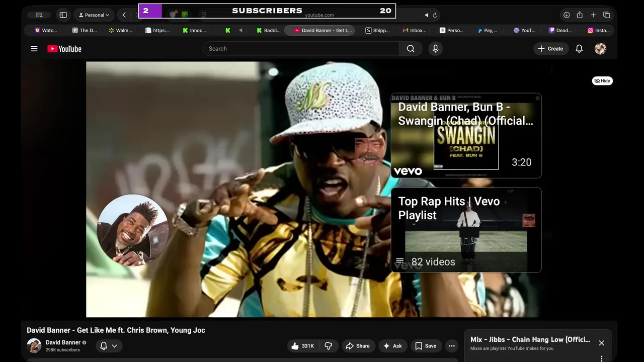
Task: Dislike the video with thumbs down
Action: (x=329, y=346)
